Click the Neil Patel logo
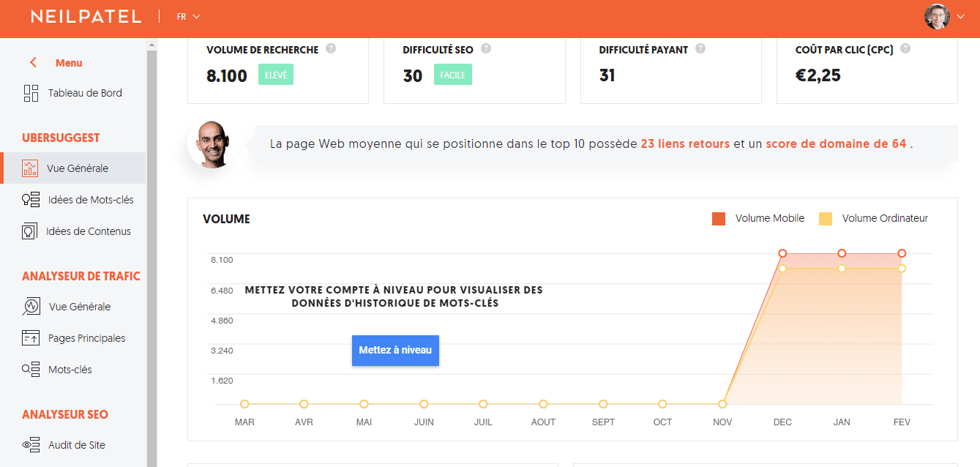The image size is (980, 467). [x=86, y=16]
